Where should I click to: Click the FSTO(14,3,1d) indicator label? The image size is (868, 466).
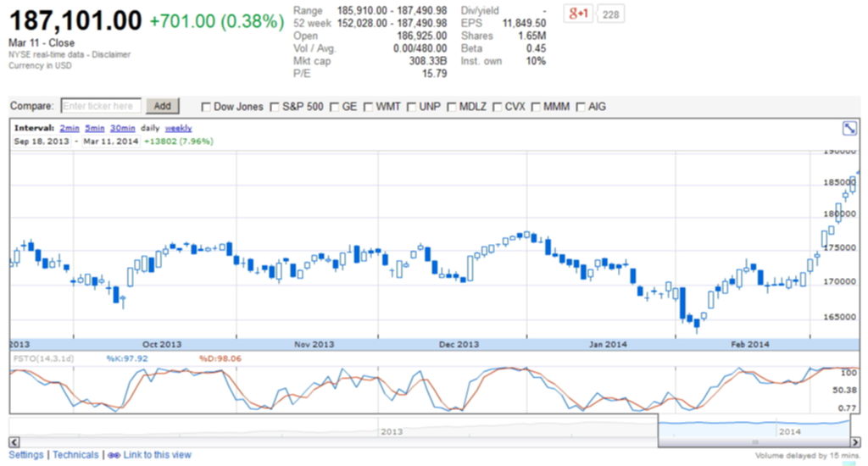[44, 358]
